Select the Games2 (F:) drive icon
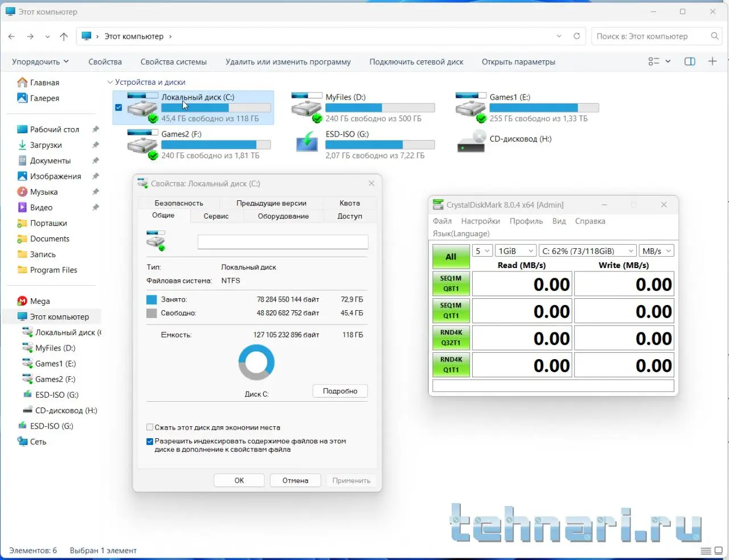 142,145
